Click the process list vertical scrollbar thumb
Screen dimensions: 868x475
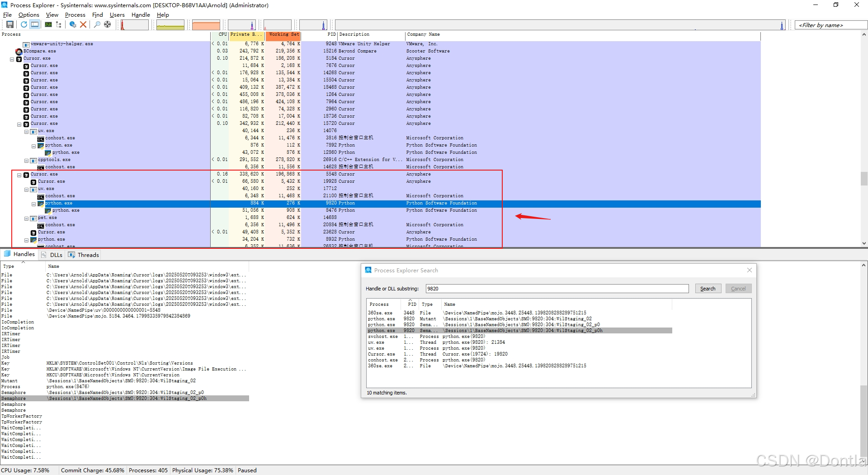pyautogui.click(x=864, y=179)
